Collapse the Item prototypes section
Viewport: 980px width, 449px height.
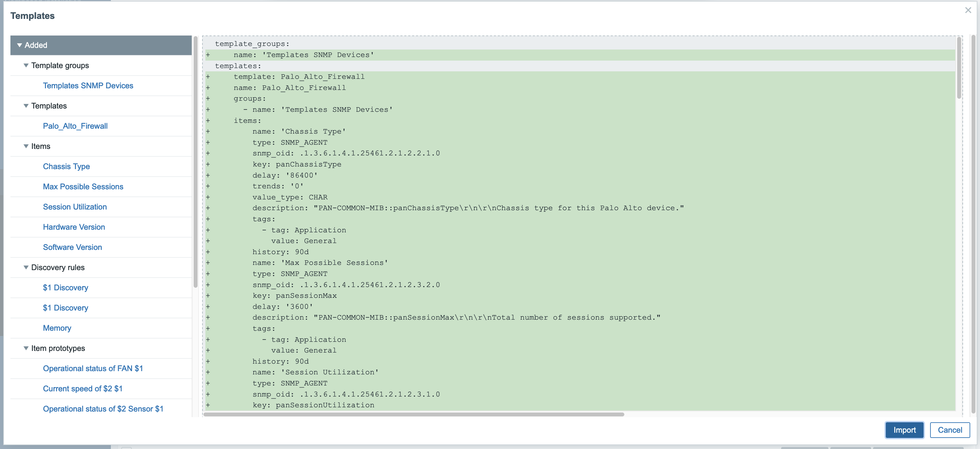(26, 348)
